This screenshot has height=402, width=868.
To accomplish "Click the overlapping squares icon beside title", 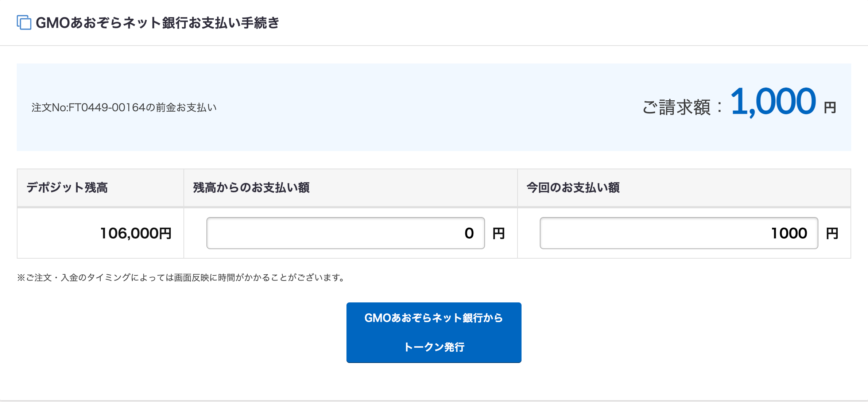I will click(x=24, y=23).
